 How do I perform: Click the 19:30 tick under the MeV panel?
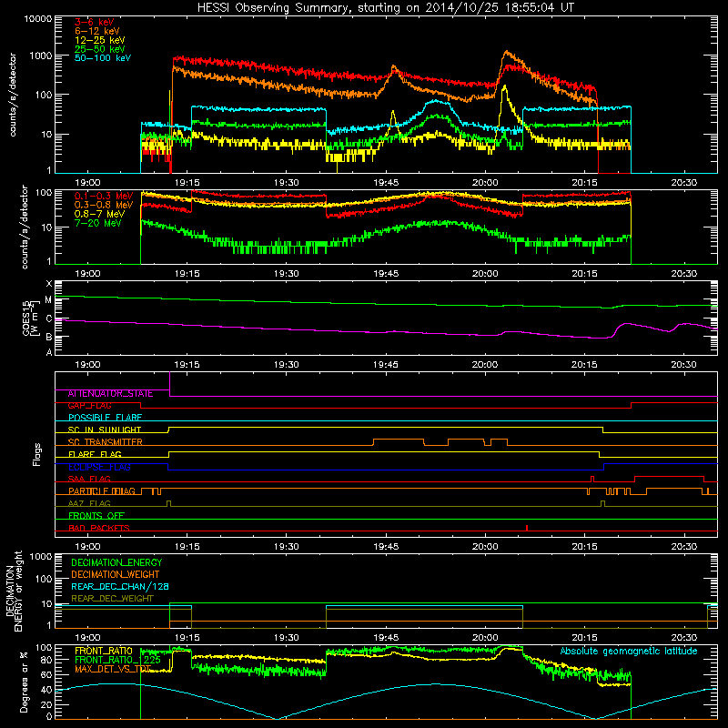(287, 274)
